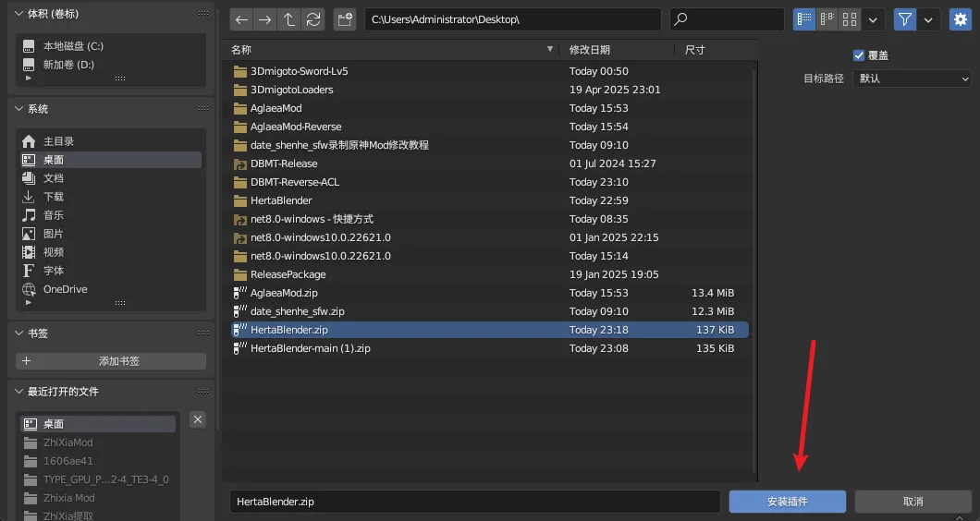Click the 系统 panel drag-handle dots
The height and width of the screenshot is (521, 980).
pos(203,109)
